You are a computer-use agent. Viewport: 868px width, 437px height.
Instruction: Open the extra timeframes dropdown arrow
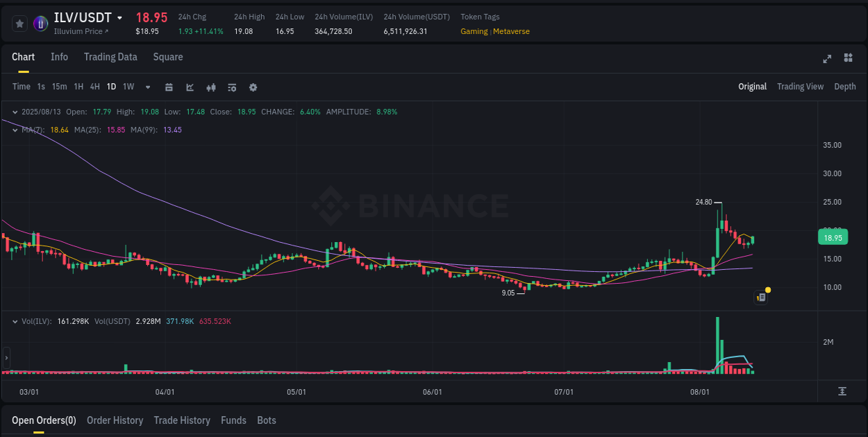(147, 87)
